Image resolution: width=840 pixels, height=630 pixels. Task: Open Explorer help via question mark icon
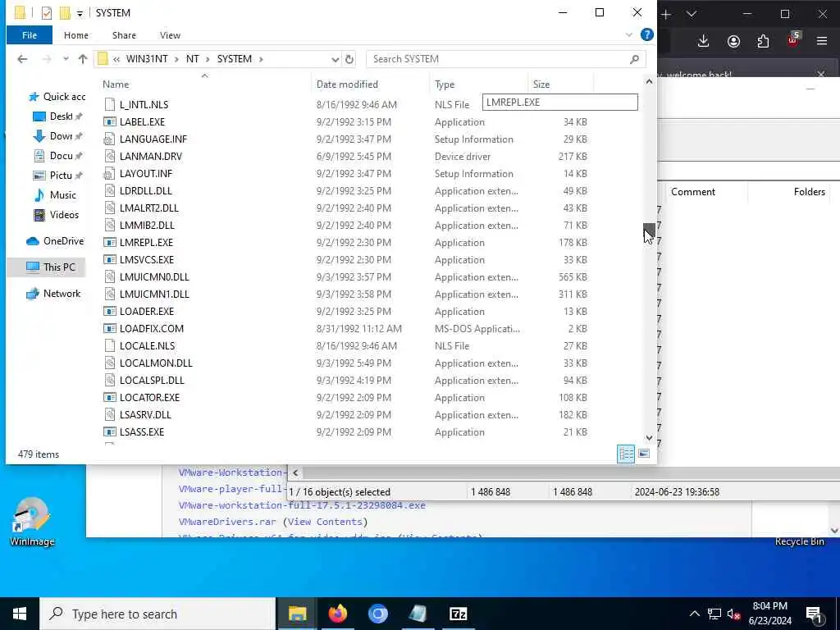[646, 34]
